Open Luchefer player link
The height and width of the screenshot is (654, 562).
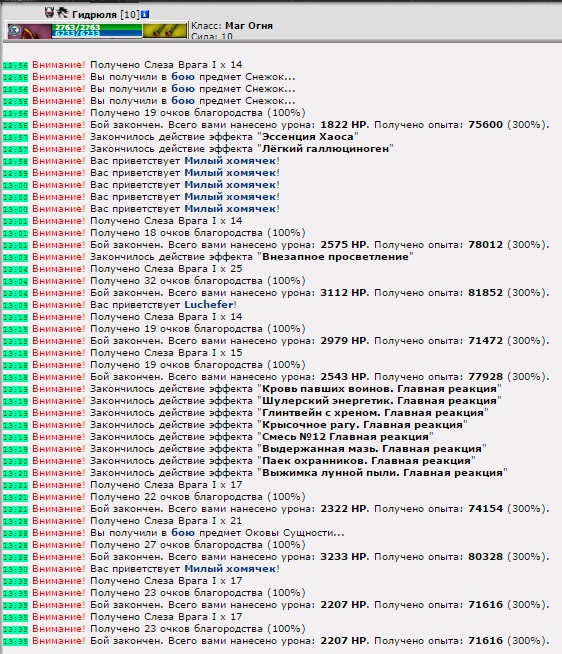[209, 305]
